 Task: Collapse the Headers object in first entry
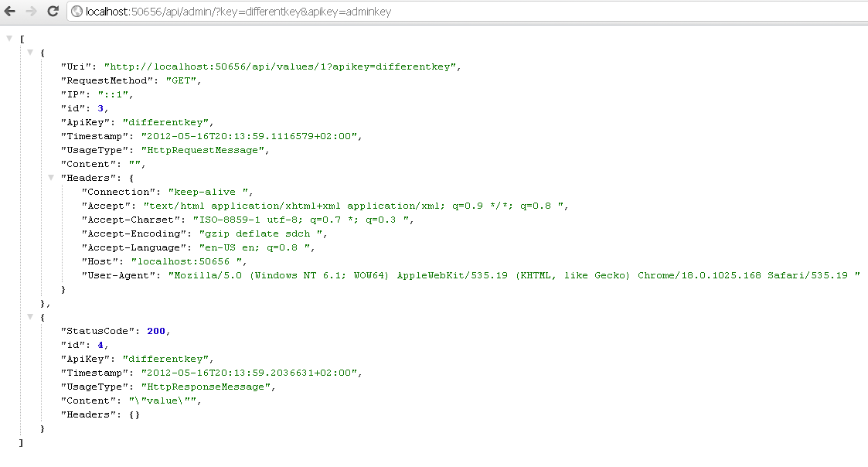pyautogui.click(x=51, y=177)
